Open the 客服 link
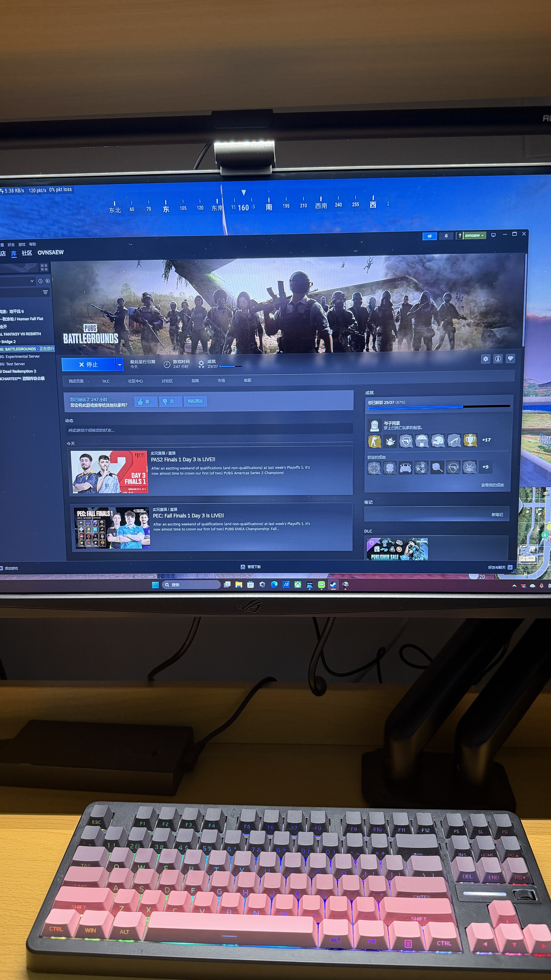The image size is (551, 980). click(x=248, y=380)
